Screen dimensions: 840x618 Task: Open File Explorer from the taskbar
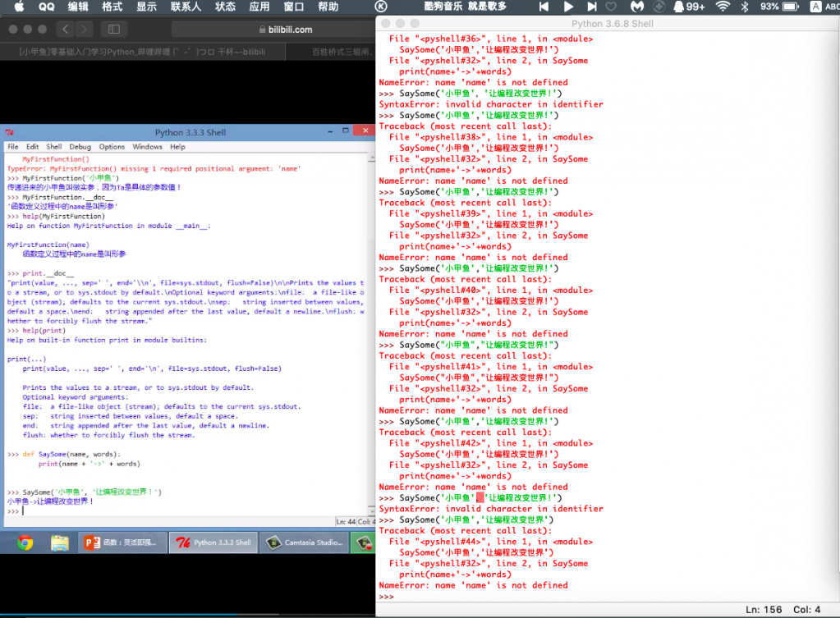click(x=60, y=542)
